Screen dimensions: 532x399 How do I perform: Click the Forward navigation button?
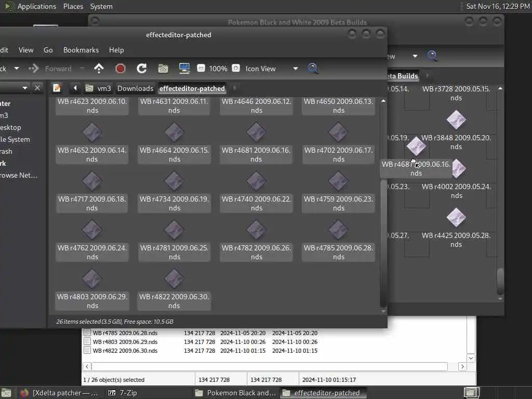point(50,69)
